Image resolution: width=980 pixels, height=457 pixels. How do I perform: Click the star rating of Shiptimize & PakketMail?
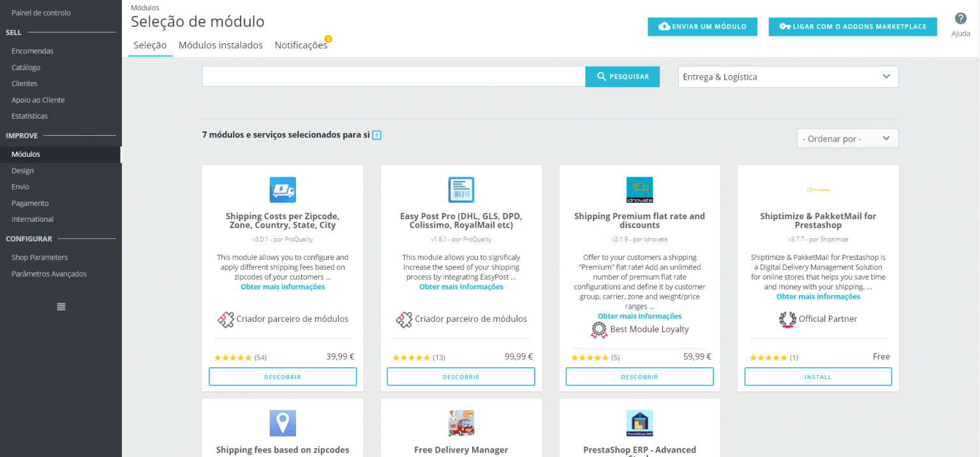(768, 358)
